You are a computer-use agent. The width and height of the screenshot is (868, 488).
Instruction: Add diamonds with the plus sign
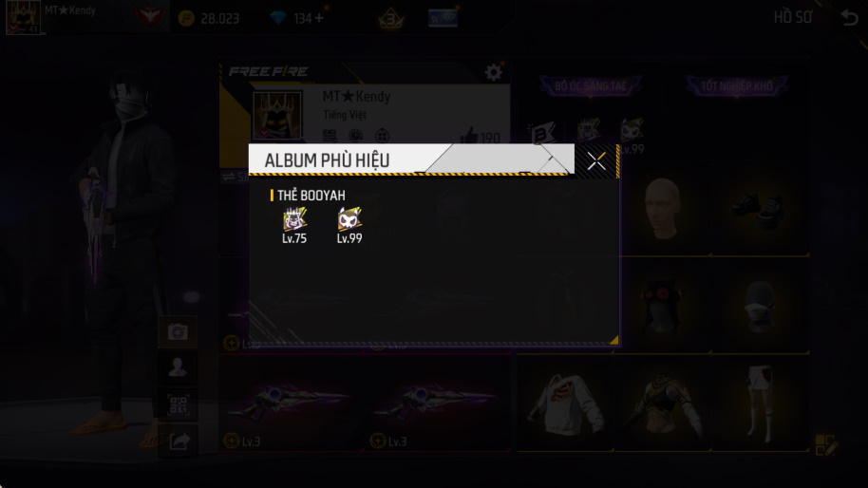[x=319, y=18]
